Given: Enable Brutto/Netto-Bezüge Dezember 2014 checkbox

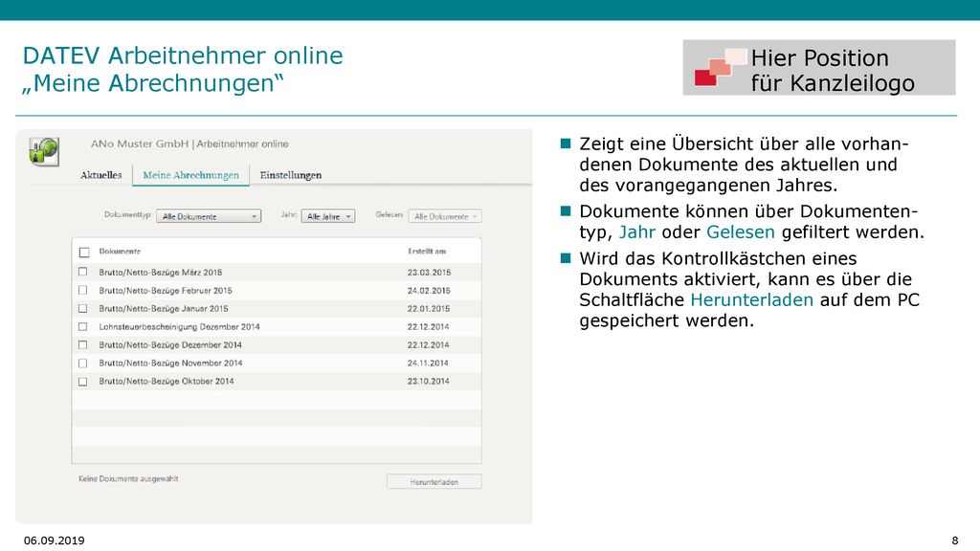Looking at the screenshot, I should pyautogui.click(x=82, y=344).
